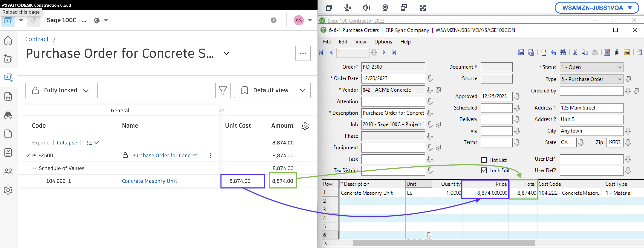Go to first record in Sage toolbar
Viewport: 644px width, 248px height.
pos(321,52)
